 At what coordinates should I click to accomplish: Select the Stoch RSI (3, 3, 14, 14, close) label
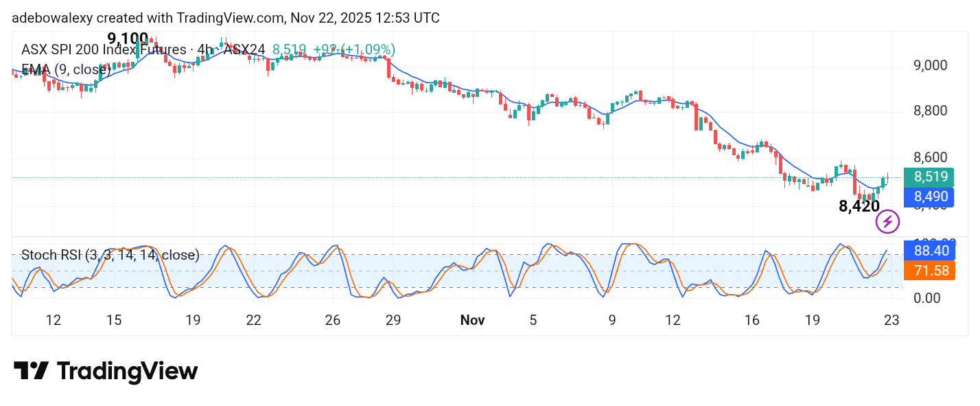point(110,255)
